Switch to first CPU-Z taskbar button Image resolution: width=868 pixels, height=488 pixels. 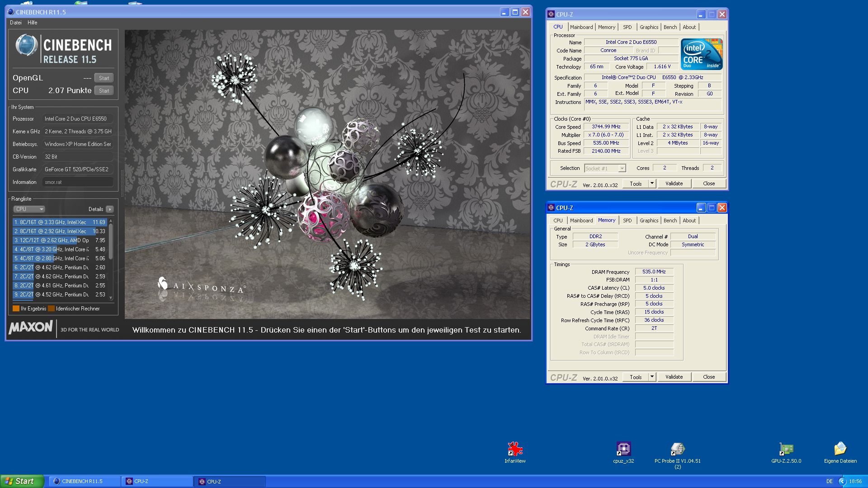click(158, 482)
